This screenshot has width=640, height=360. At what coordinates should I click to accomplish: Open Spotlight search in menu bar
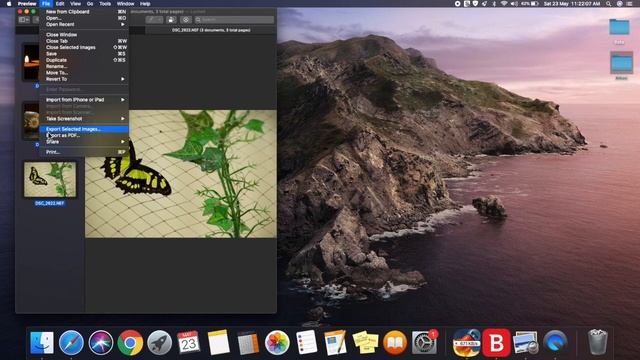click(x=608, y=4)
